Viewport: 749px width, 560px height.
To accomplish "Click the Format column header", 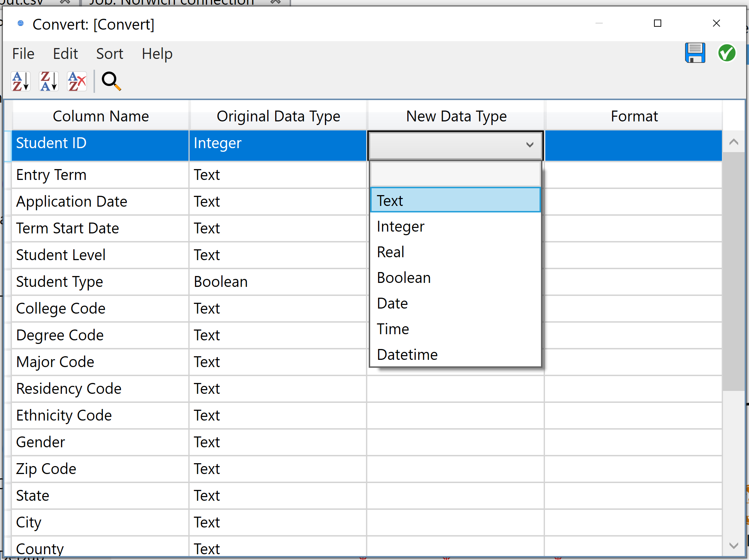I will point(634,116).
